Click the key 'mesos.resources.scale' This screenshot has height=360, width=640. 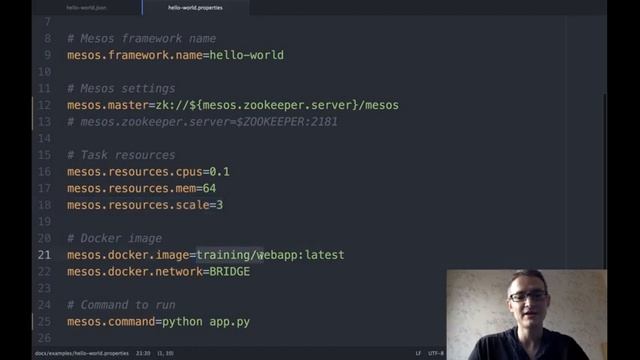(138, 205)
